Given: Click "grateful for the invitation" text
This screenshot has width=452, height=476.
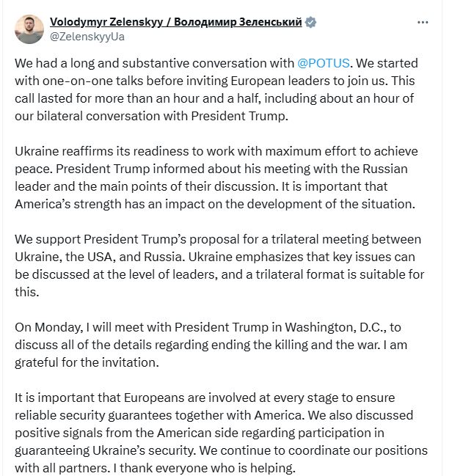Looking at the screenshot, I should click(x=86, y=362).
